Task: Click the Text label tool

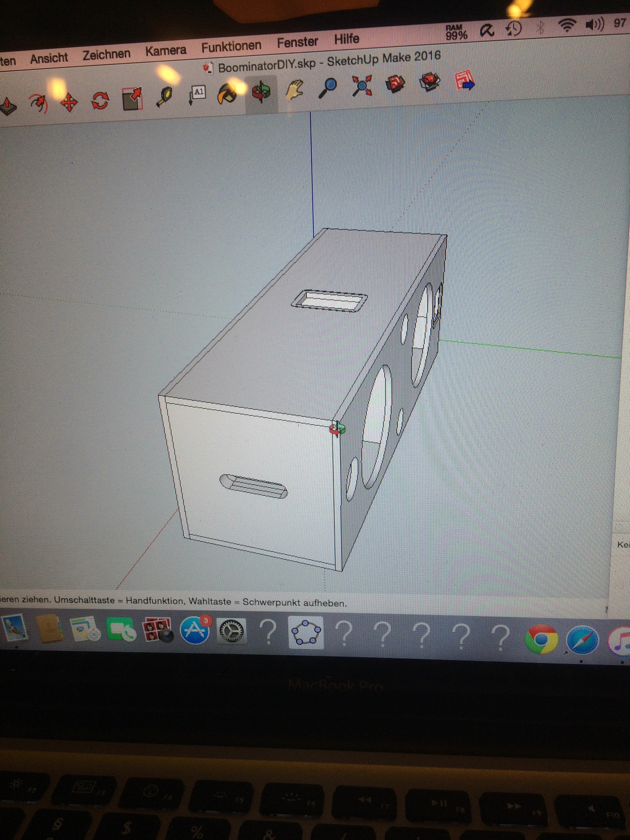Action: point(197,94)
